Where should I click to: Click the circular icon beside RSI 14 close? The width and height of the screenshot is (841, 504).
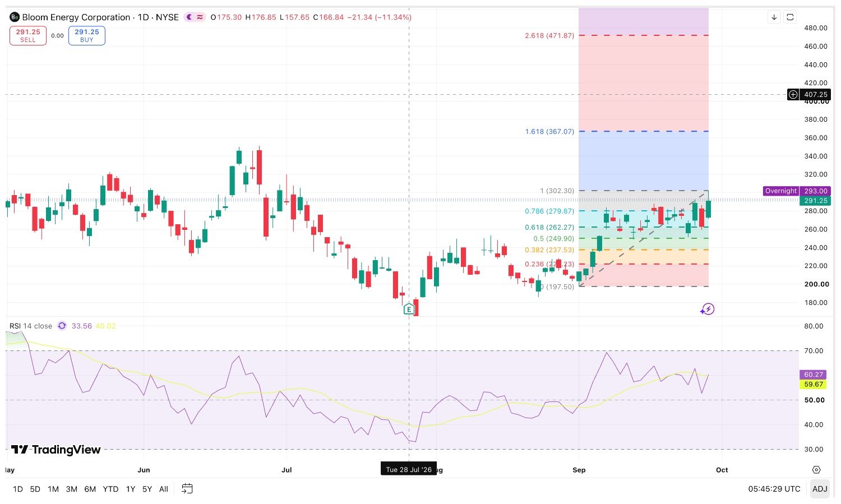(62, 326)
